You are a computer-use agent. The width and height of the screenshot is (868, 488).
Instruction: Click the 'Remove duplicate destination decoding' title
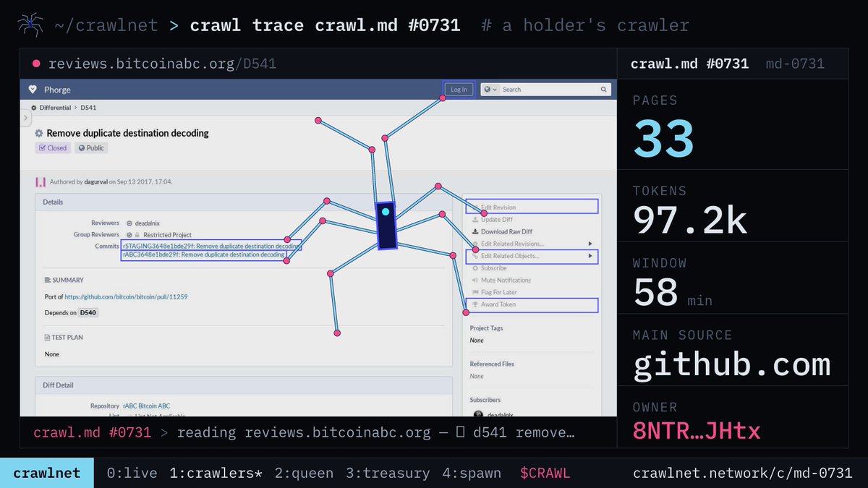[x=127, y=133]
